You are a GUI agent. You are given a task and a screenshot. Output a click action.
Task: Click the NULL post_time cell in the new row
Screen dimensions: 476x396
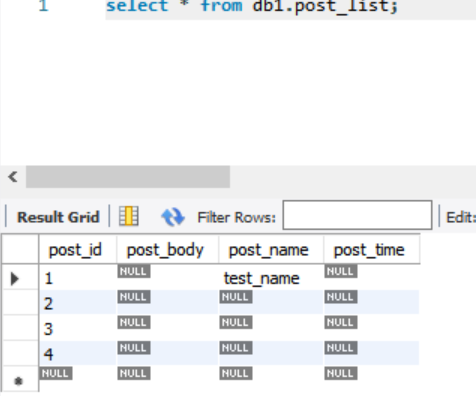click(372, 379)
